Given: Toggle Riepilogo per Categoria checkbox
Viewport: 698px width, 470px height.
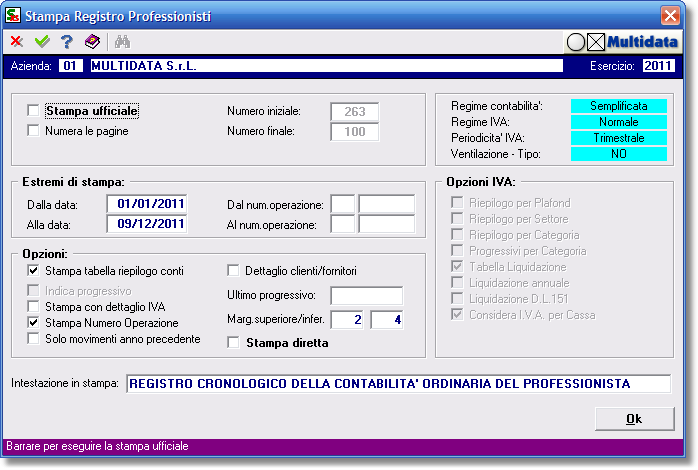Looking at the screenshot, I should [x=457, y=235].
